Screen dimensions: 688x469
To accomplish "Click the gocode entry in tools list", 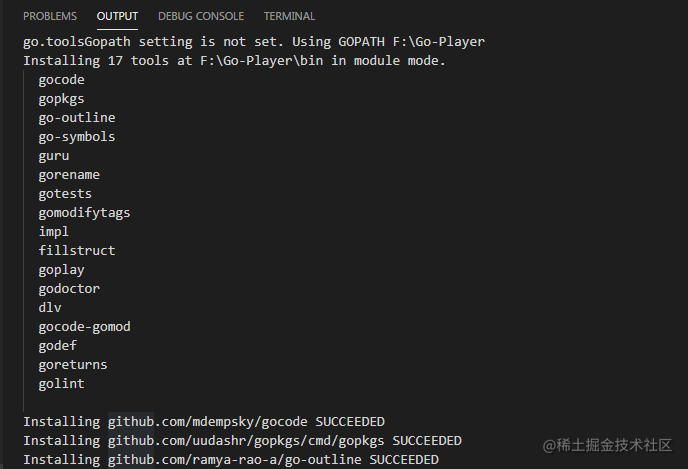I will pos(61,80).
